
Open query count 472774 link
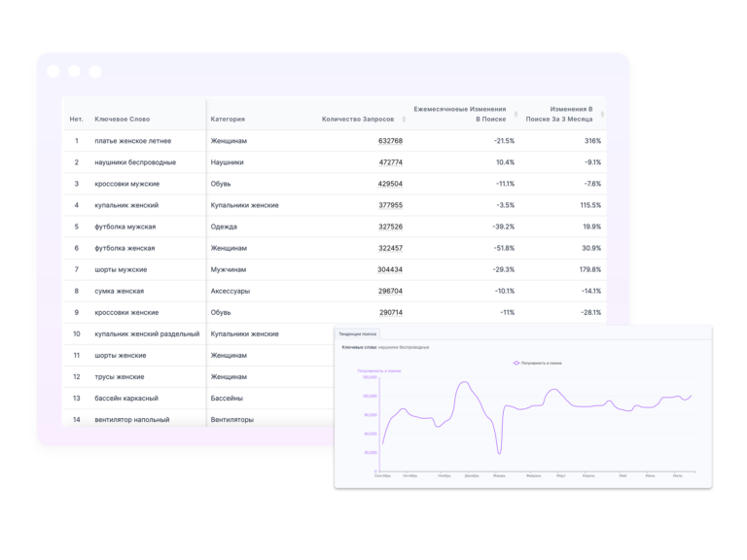click(x=390, y=162)
